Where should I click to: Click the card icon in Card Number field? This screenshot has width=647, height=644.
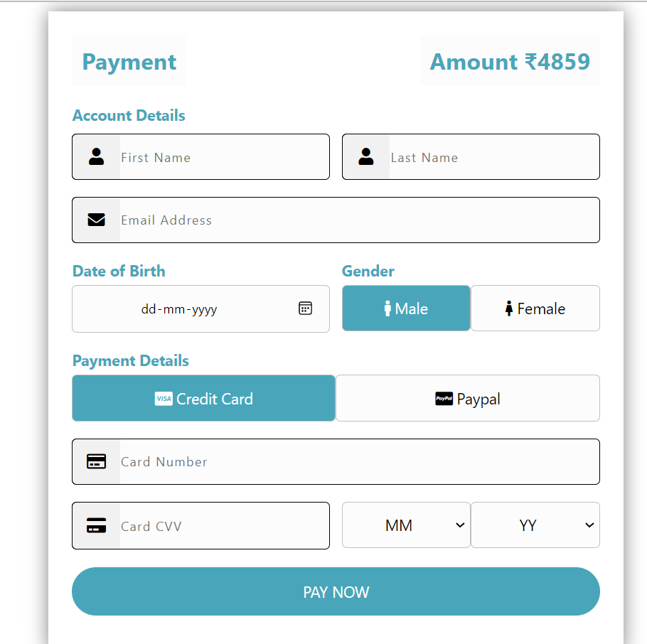pyautogui.click(x=96, y=461)
